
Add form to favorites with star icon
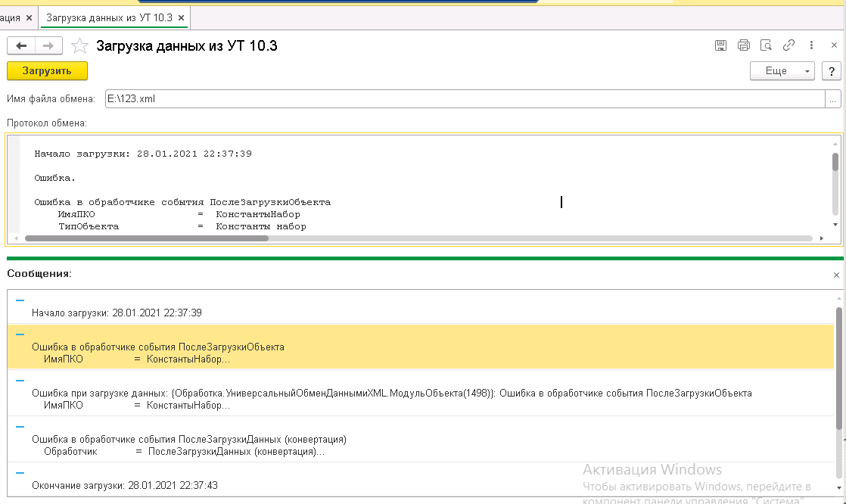79,46
